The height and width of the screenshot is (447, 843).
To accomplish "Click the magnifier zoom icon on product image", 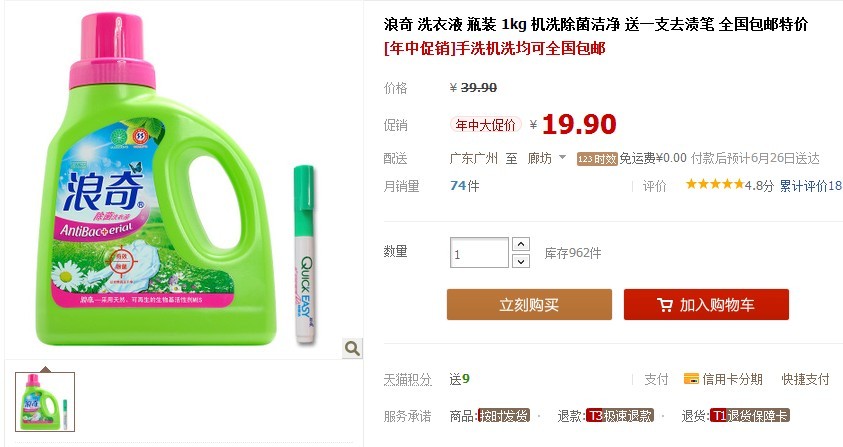I will pyautogui.click(x=352, y=348).
